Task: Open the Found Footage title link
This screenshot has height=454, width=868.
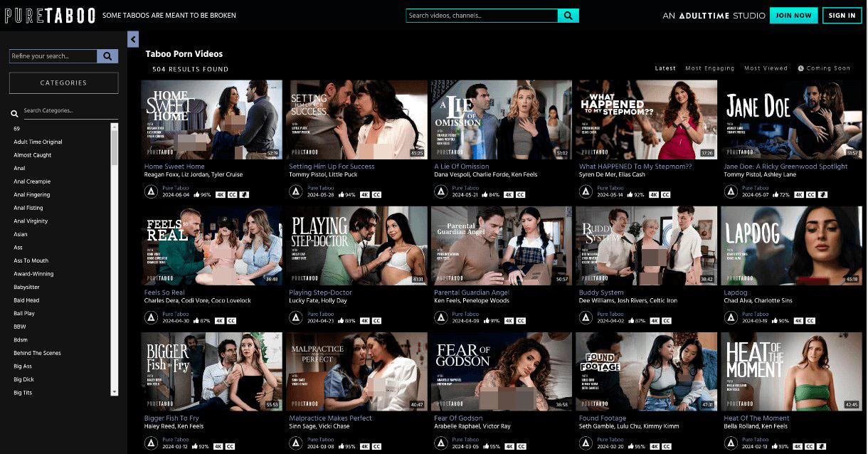Action: point(603,418)
